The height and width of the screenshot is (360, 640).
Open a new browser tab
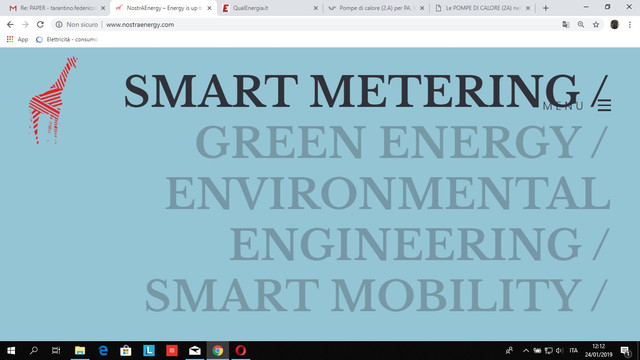[x=546, y=8]
